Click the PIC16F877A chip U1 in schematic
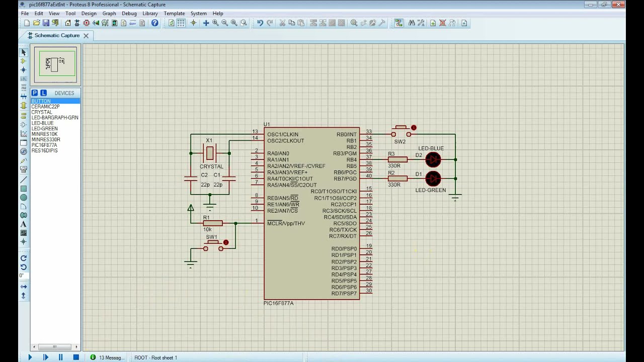 click(311, 213)
